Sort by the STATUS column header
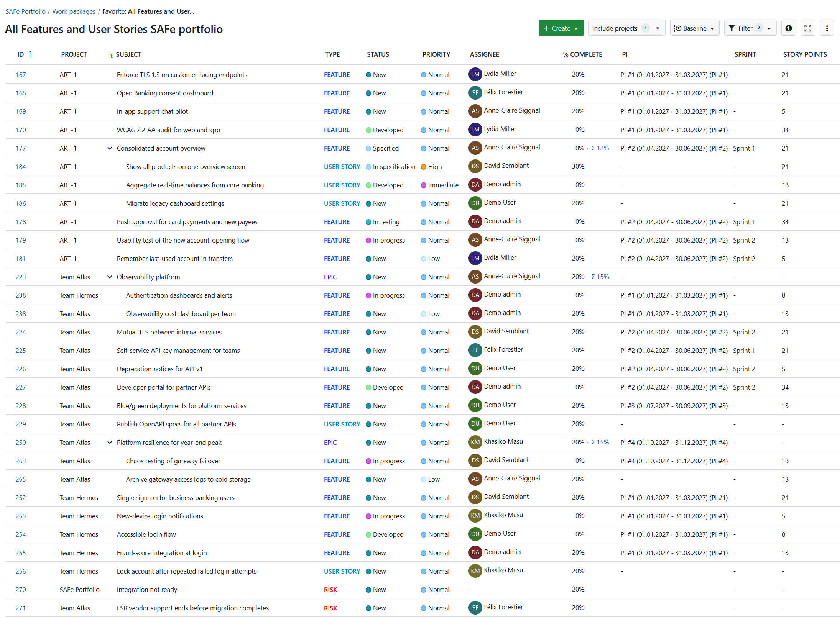 (x=378, y=54)
